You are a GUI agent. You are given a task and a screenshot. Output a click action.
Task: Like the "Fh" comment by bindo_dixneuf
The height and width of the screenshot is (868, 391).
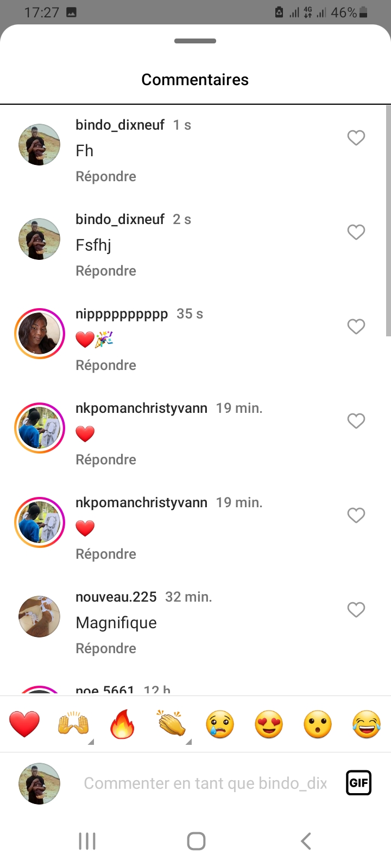(356, 138)
